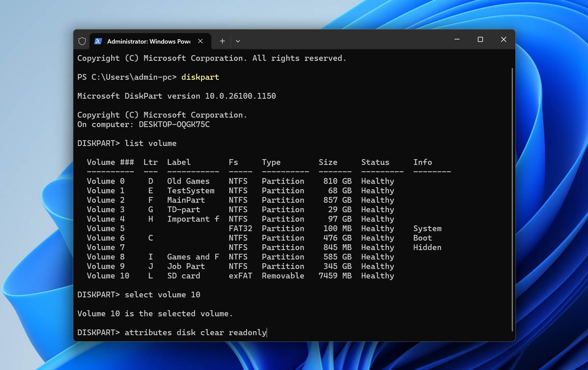The image size is (588, 370).
Task: Select the Administrator: Windows PowerShell tab
Action: (x=150, y=41)
